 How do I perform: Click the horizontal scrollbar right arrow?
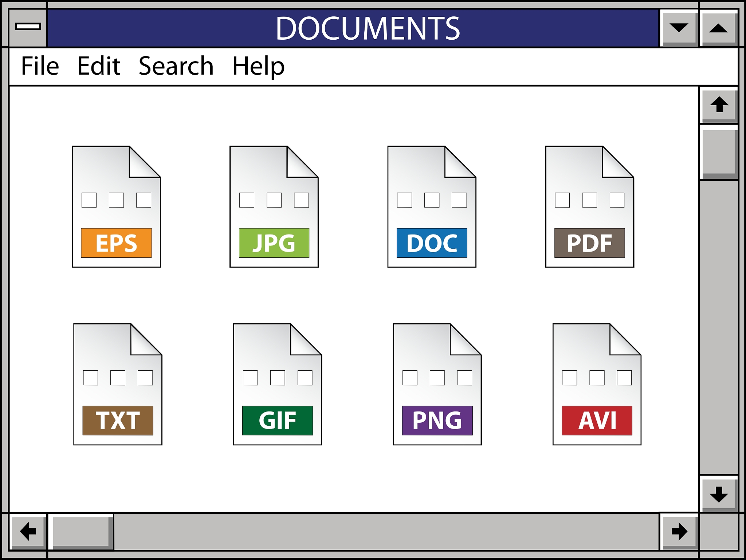(679, 532)
